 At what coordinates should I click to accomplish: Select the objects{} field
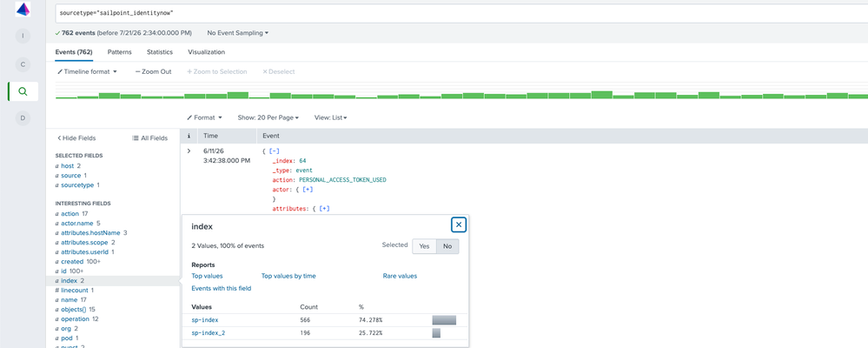pos(76,309)
